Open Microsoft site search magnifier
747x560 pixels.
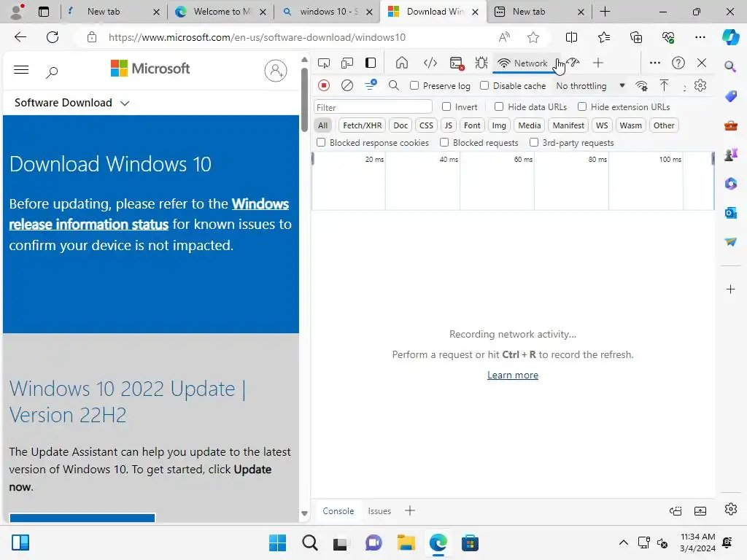52,72
